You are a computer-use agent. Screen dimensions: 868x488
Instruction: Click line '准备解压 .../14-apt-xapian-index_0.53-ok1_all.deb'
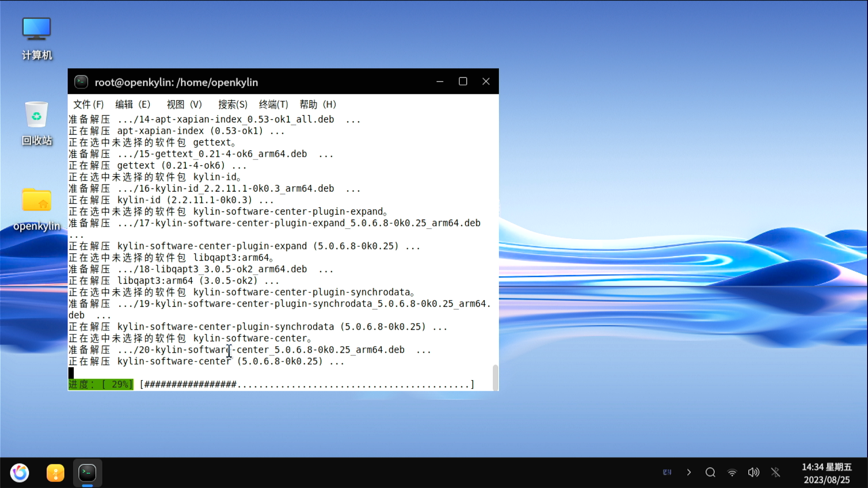coord(214,119)
